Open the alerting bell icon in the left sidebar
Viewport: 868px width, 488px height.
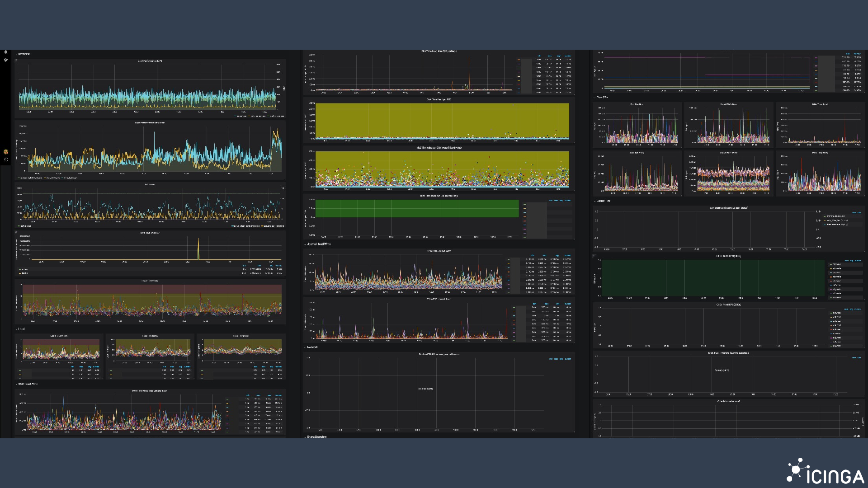[6, 52]
